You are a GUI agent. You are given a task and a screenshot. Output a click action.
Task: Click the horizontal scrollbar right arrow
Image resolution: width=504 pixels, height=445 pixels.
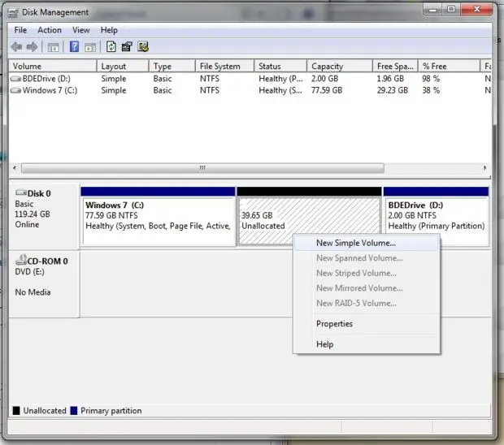coord(485,168)
